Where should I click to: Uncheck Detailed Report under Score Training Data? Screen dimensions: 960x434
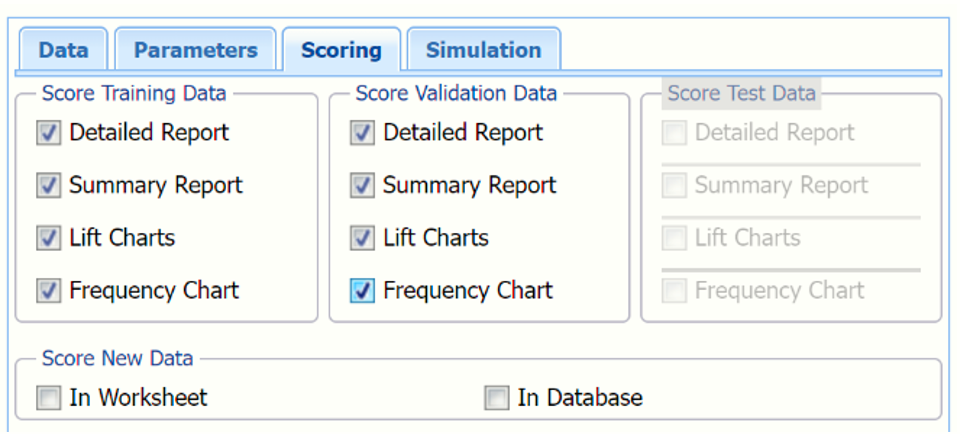[x=48, y=133]
